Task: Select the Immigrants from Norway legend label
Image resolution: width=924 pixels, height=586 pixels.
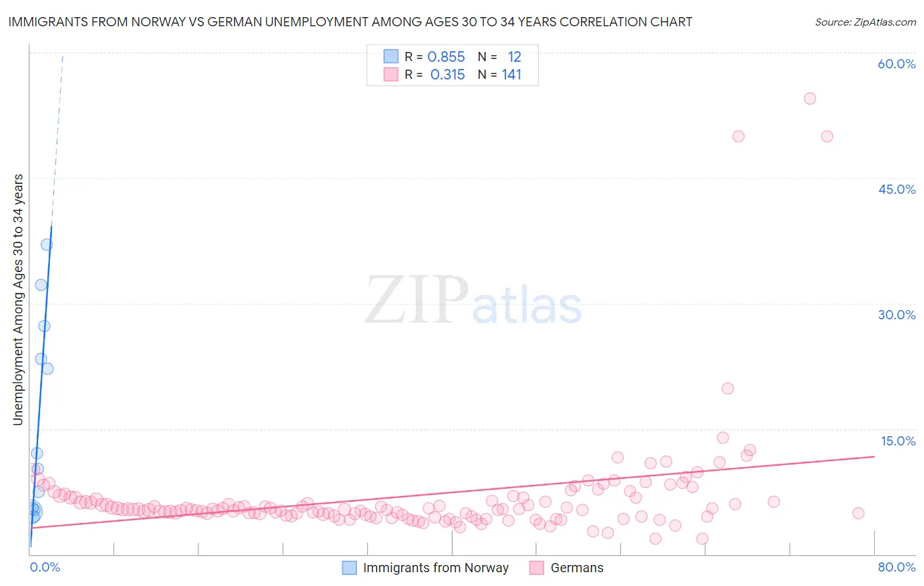Action: point(436,568)
